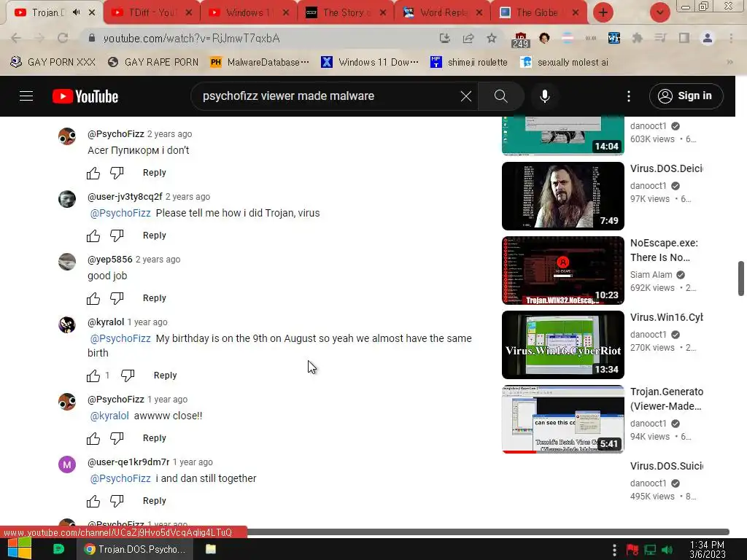Like the 'Асег Пупикорм i don't' comment
Image resolution: width=747 pixels, height=560 pixels.
93,173
